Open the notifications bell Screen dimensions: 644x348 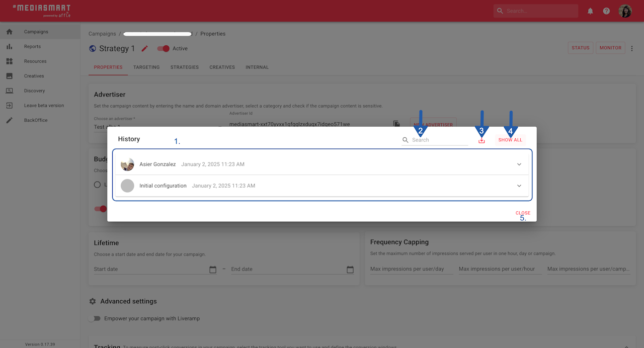[x=590, y=11]
